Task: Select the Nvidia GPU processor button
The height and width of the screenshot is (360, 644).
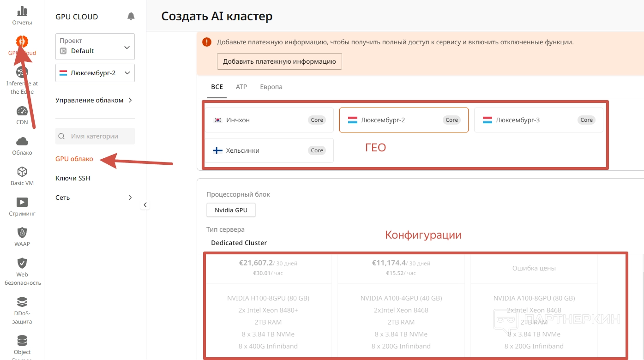Action: [231, 210]
